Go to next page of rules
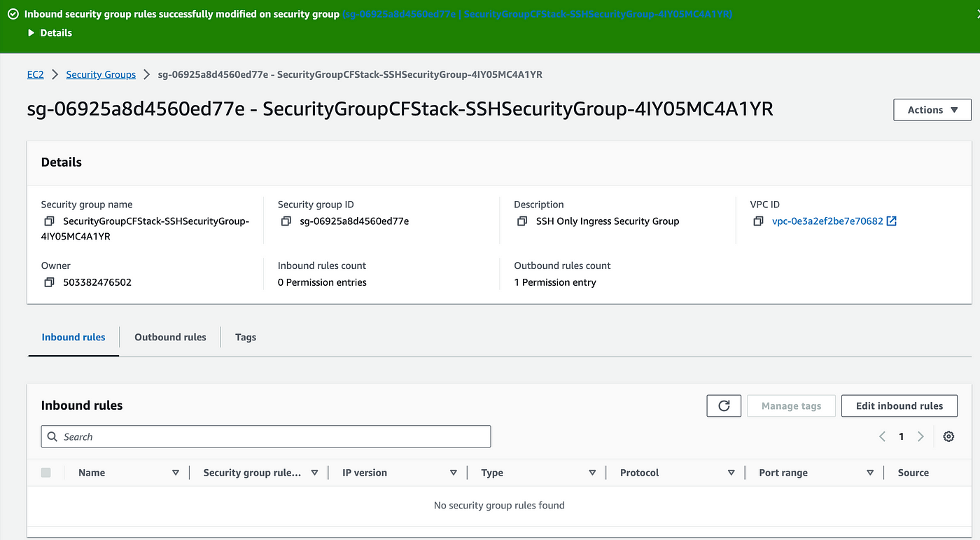The height and width of the screenshot is (540, 980). pyautogui.click(x=920, y=436)
